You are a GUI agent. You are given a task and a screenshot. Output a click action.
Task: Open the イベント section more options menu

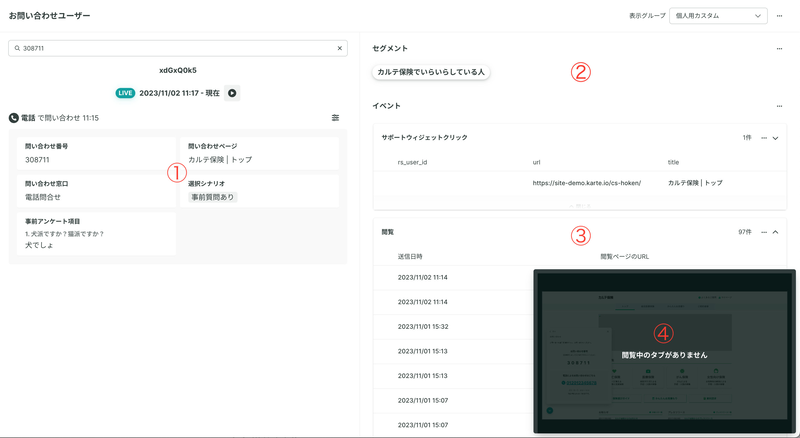click(x=779, y=106)
